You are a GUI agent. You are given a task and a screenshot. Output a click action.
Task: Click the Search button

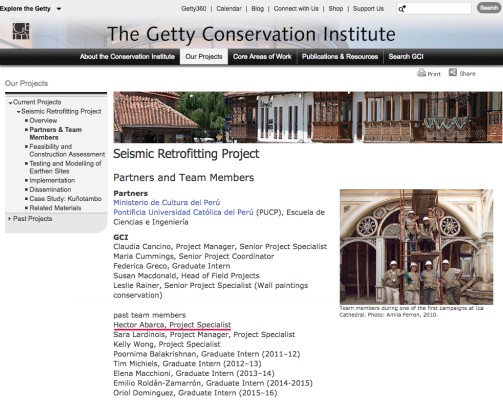(489, 8)
